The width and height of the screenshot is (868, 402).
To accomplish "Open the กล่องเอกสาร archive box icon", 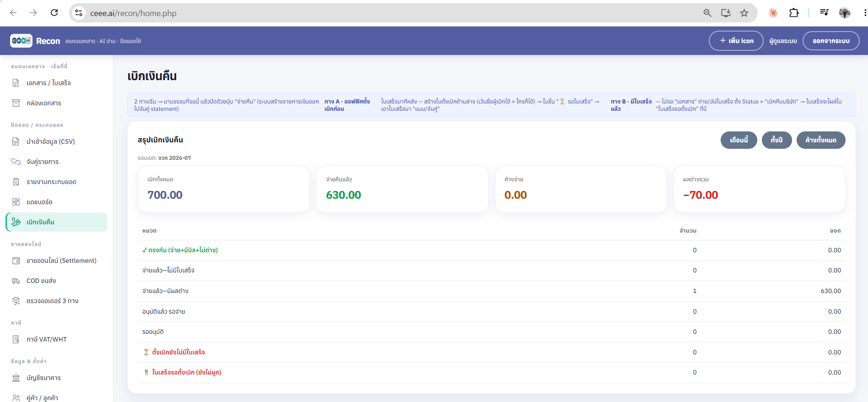I will [x=16, y=103].
